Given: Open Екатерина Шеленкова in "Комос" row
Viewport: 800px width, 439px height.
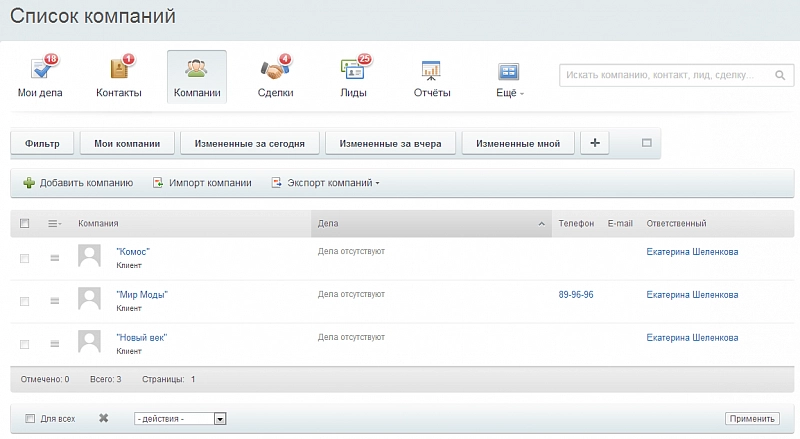Looking at the screenshot, I should coord(692,252).
